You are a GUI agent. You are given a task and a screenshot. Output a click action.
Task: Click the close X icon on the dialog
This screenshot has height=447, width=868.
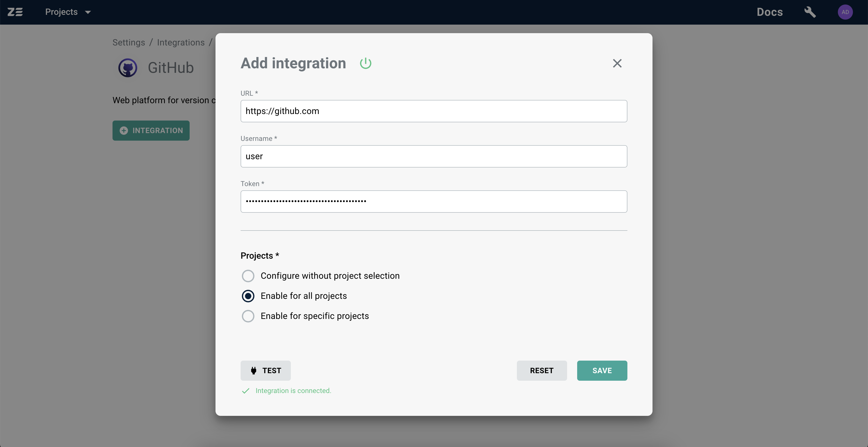tap(617, 63)
